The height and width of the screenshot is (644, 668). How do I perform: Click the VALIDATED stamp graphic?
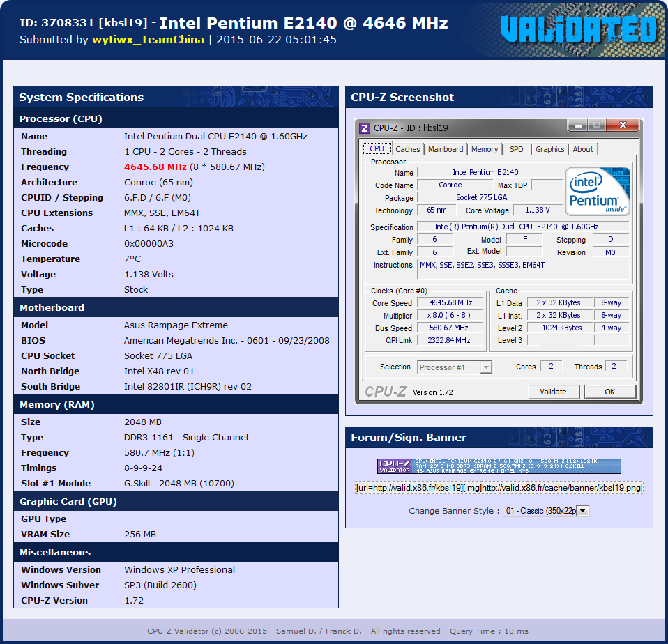click(x=579, y=29)
